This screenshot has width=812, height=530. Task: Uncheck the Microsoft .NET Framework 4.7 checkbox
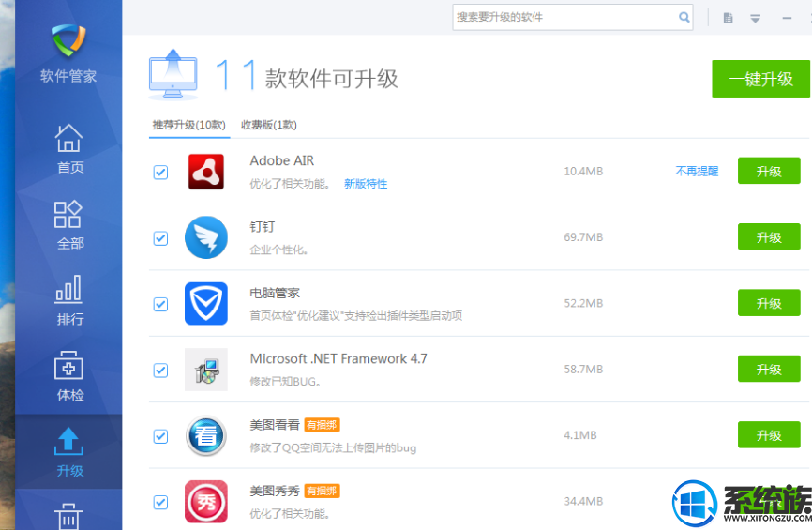160,371
